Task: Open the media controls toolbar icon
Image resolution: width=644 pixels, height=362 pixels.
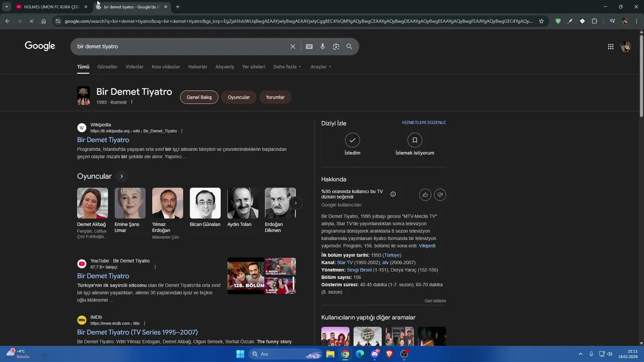Action: tap(612, 21)
